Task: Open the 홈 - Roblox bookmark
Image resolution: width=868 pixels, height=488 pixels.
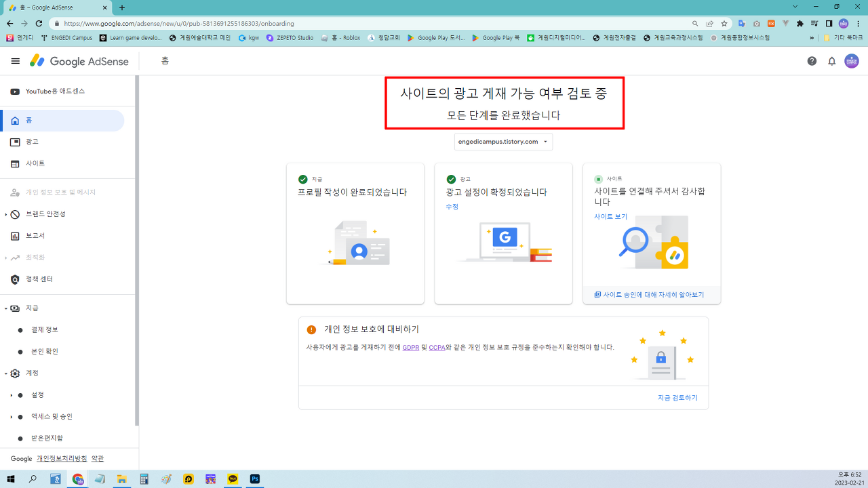Action: point(340,38)
